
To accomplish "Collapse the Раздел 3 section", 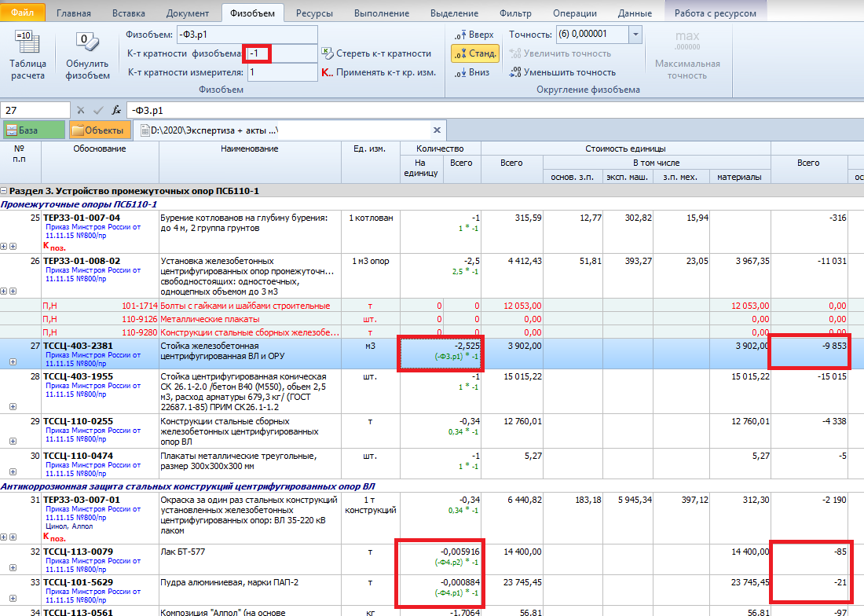I will [5, 191].
